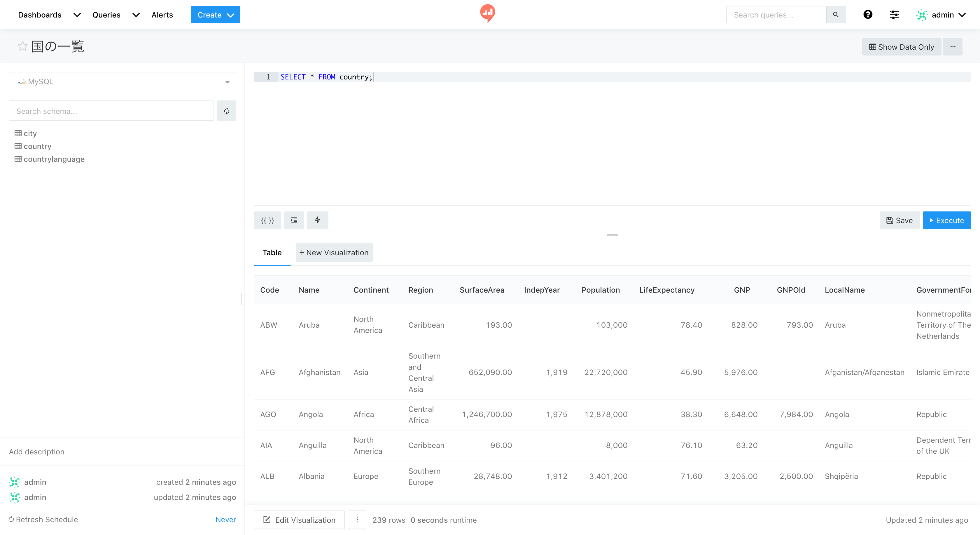Star the query as favorite
Image resolution: width=980 pixels, height=535 pixels.
[22, 46]
